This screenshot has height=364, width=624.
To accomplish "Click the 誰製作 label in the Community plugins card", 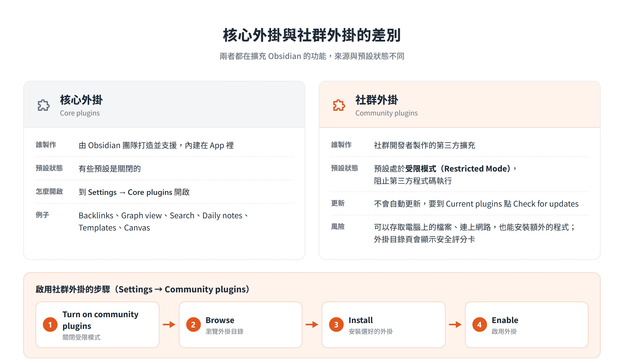I will [341, 145].
